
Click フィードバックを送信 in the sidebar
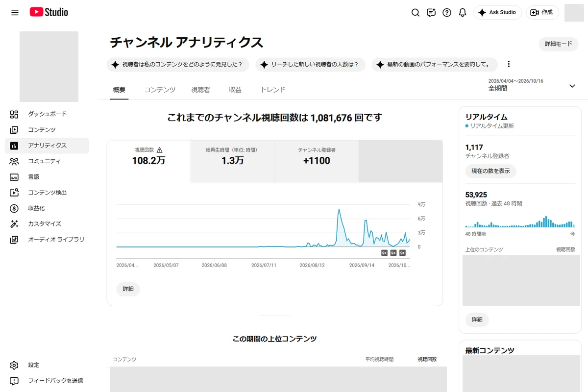pyautogui.click(x=47, y=381)
